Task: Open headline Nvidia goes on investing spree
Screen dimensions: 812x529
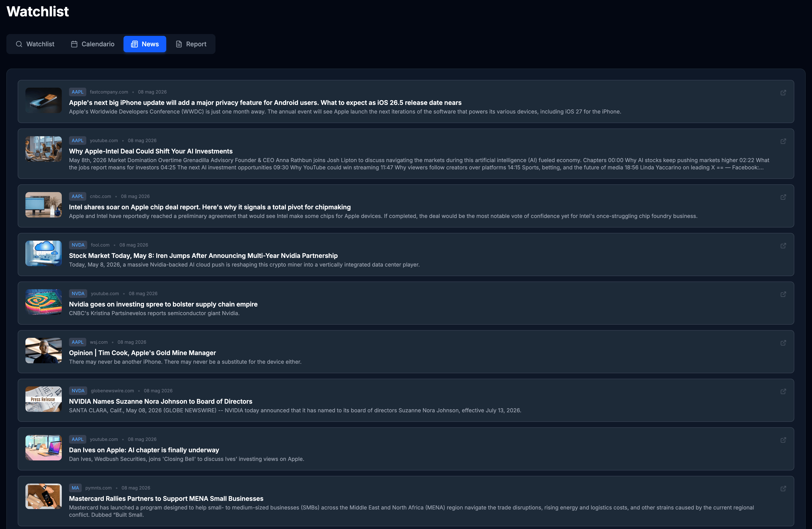Action: pos(163,304)
